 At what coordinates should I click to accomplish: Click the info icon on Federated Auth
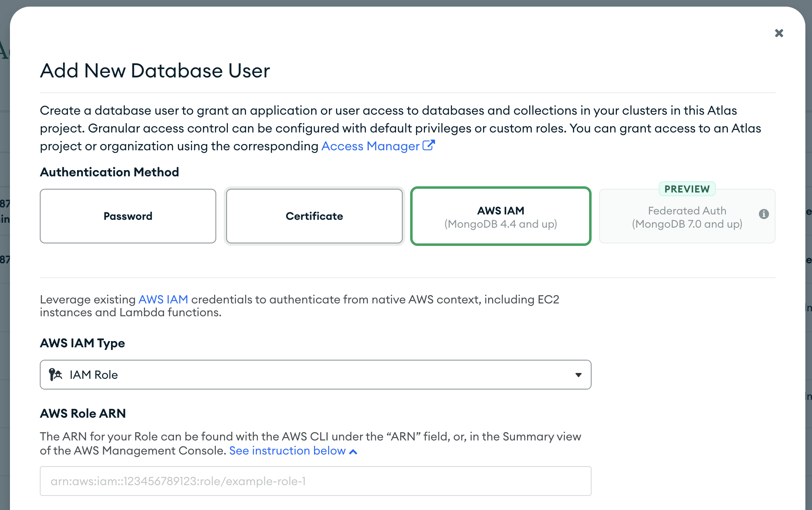tap(764, 214)
